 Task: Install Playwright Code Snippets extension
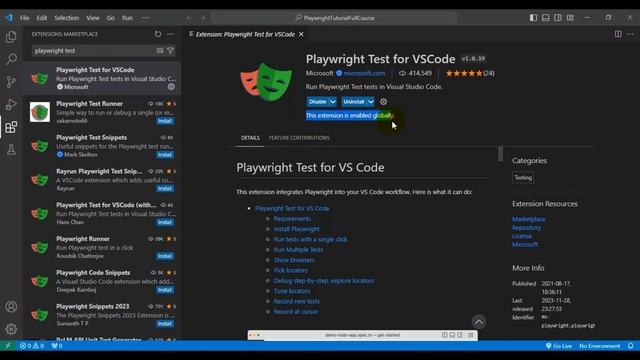click(x=165, y=290)
